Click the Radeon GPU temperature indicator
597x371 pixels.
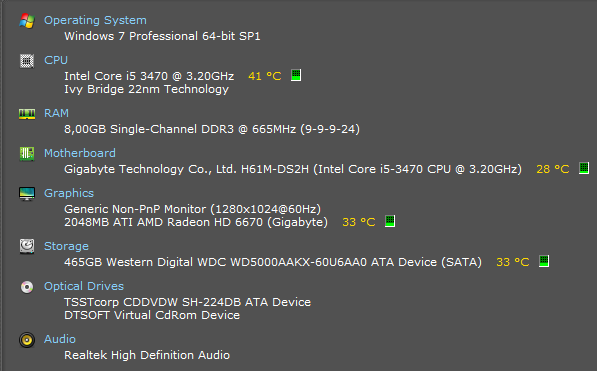390,221
